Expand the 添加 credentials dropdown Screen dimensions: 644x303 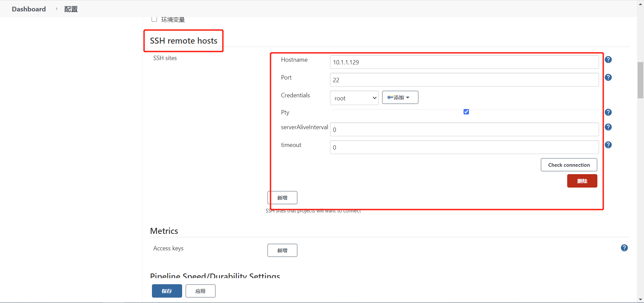(400, 97)
